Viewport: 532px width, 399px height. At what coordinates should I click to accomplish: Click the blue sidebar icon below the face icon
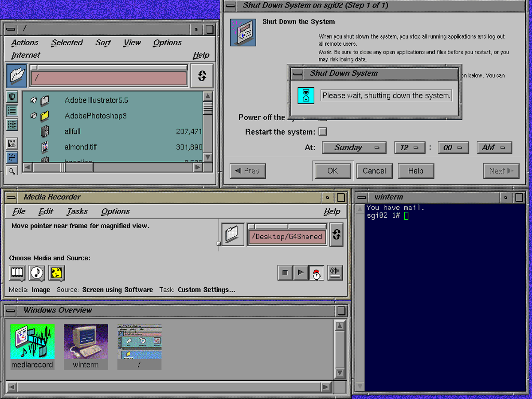(12, 157)
